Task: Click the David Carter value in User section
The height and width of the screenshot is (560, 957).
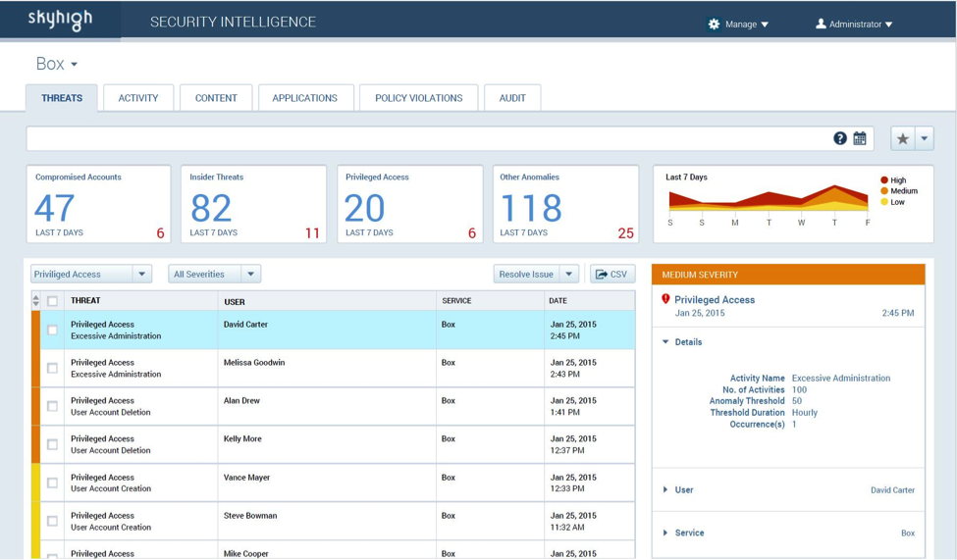Action: (x=892, y=489)
